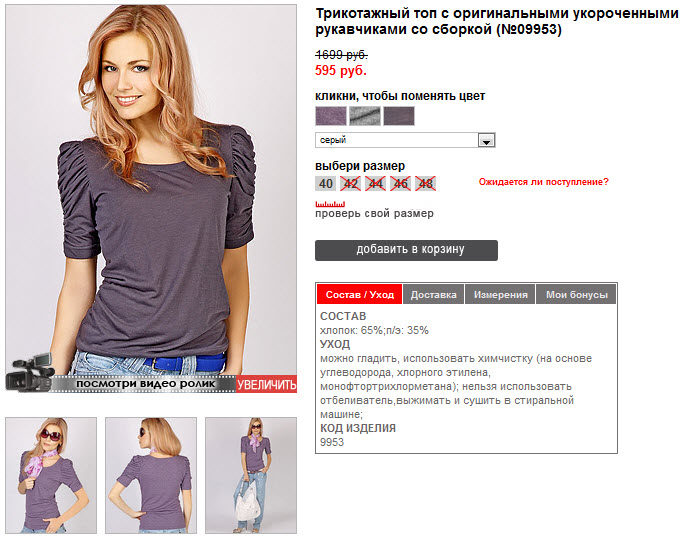Image resolution: width=682 pixels, height=540 pixels.
Task: Choose crossed-out size 48
Action: [425, 183]
